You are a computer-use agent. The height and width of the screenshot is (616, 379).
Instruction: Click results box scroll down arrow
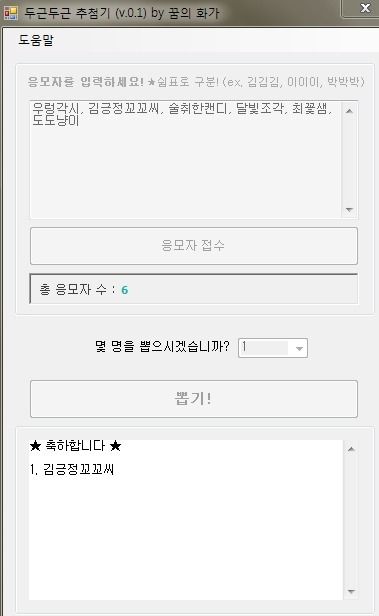click(351, 591)
